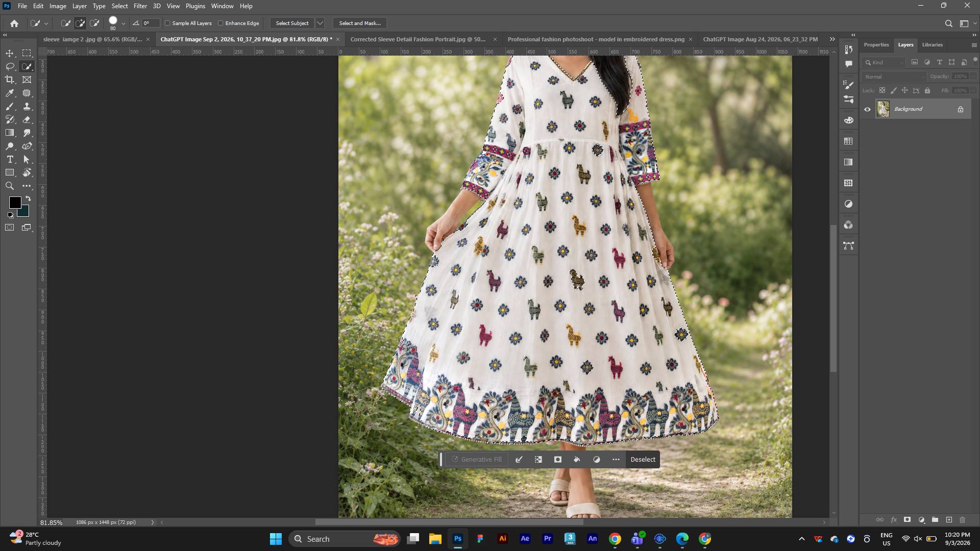
Task: Pick the Horizontal Type tool
Action: click(10, 160)
